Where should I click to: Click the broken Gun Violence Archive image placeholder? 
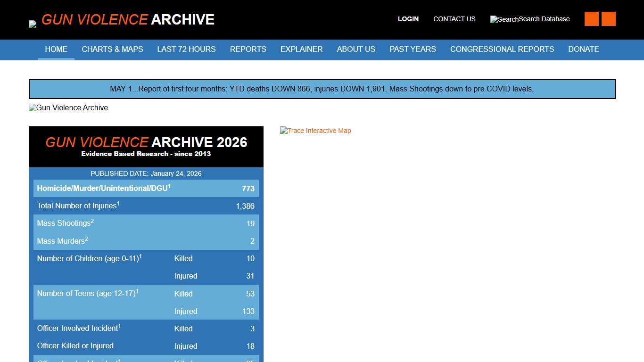68,107
